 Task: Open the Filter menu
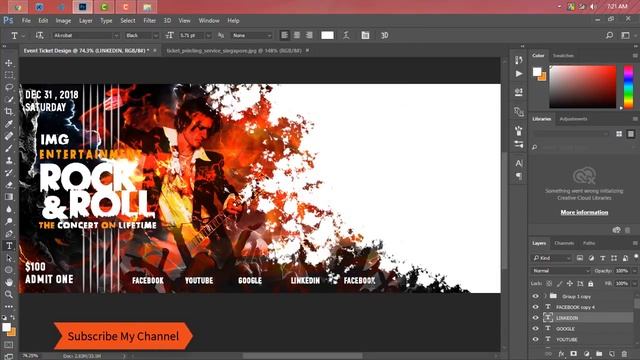(x=149, y=20)
